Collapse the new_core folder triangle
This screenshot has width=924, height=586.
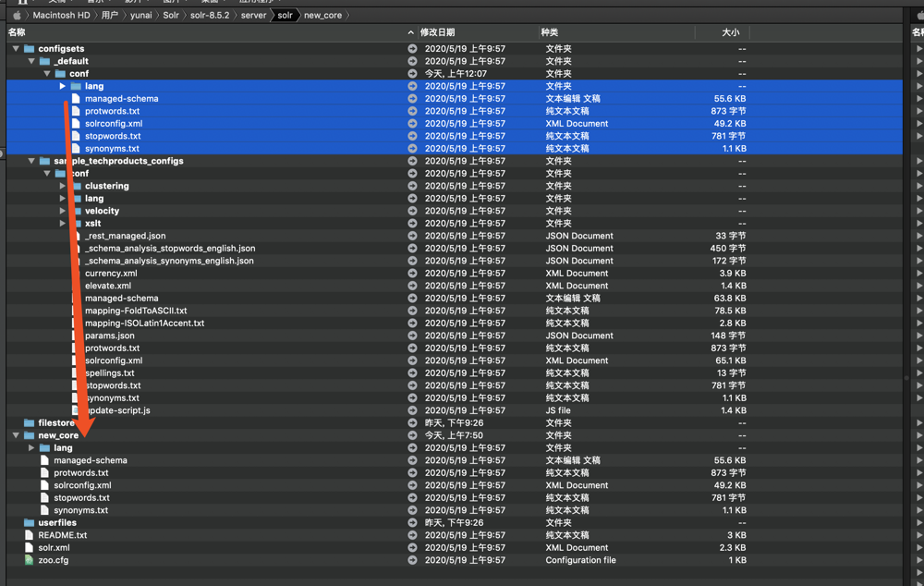16,435
